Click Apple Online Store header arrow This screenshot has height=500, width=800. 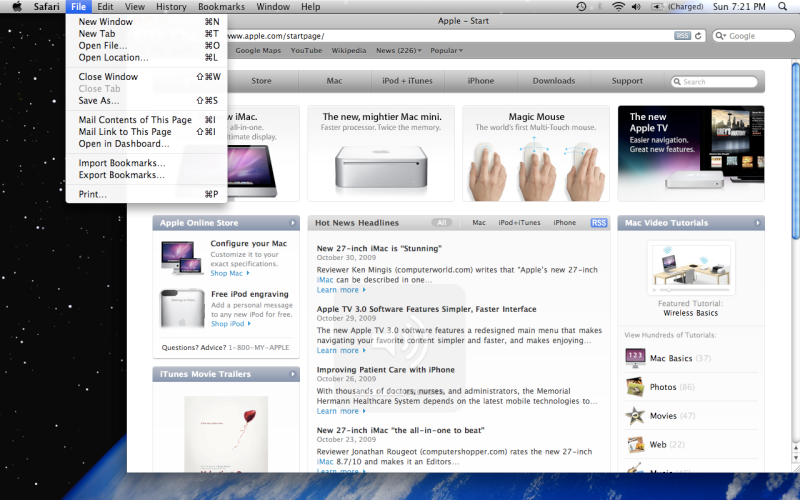point(293,223)
